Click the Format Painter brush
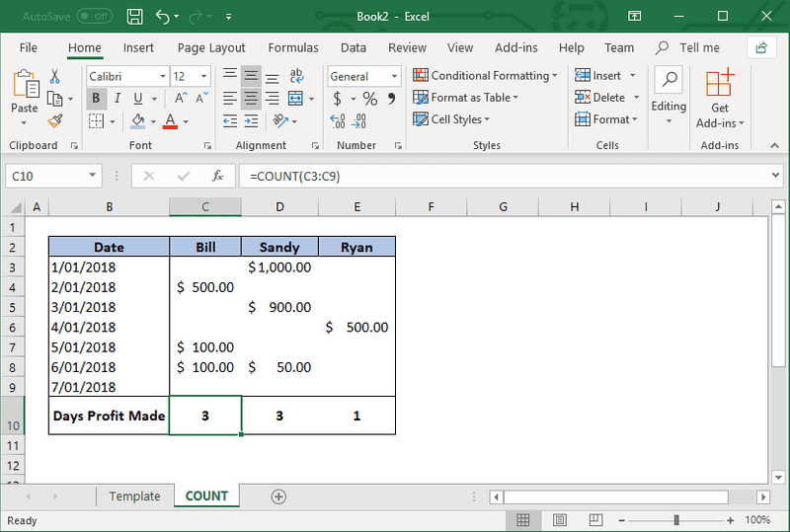 pyautogui.click(x=55, y=120)
